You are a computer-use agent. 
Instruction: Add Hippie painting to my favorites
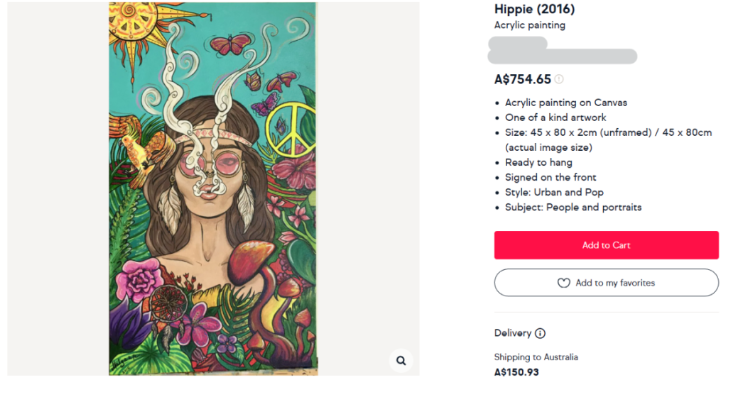pyautogui.click(x=606, y=283)
